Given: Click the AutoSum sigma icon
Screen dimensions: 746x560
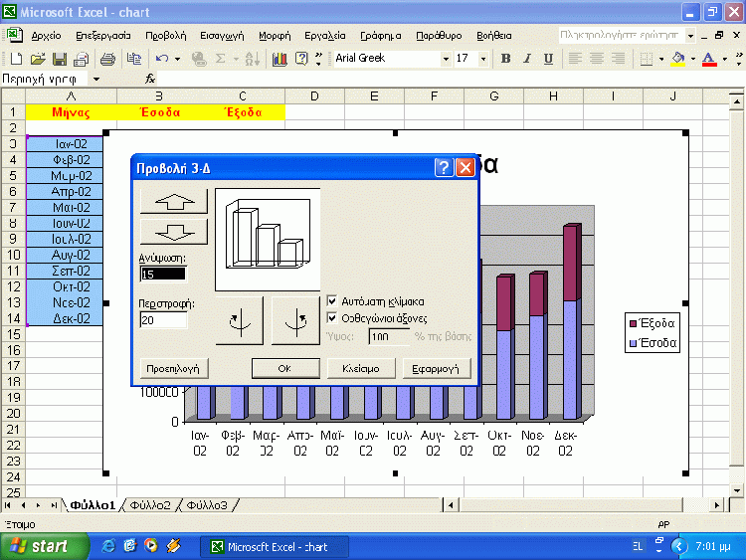Looking at the screenshot, I should tap(220, 59).
